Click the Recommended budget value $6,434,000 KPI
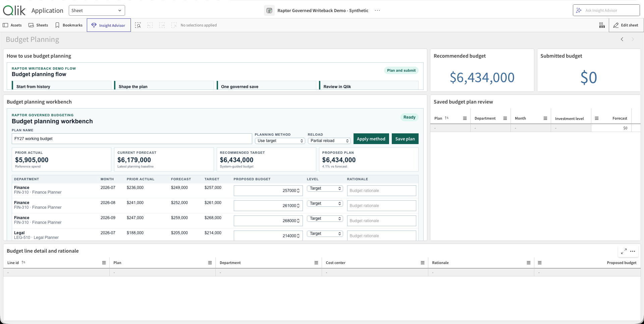The width and height of the screenshot is (644, 324). [x=482, y=77]
